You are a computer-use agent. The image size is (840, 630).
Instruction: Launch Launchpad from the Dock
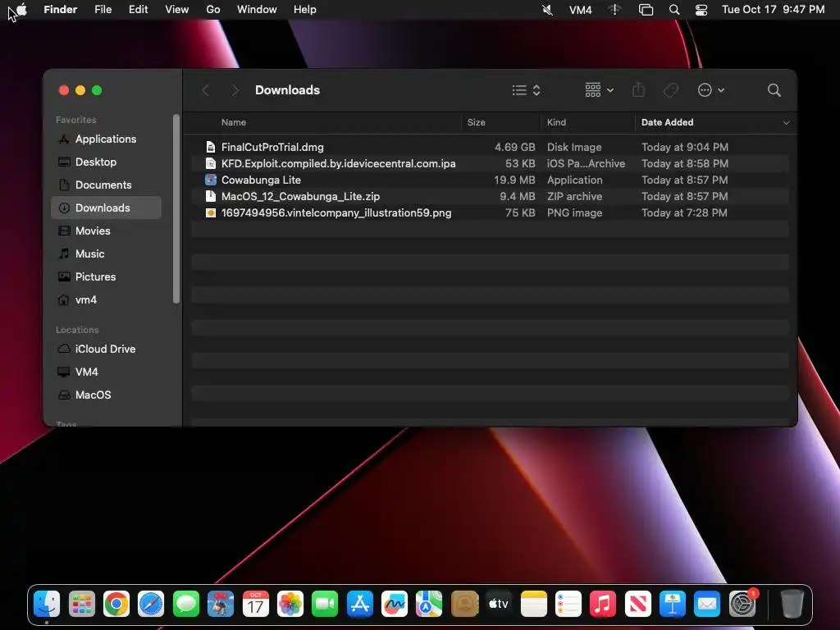[x=82, y=605]
